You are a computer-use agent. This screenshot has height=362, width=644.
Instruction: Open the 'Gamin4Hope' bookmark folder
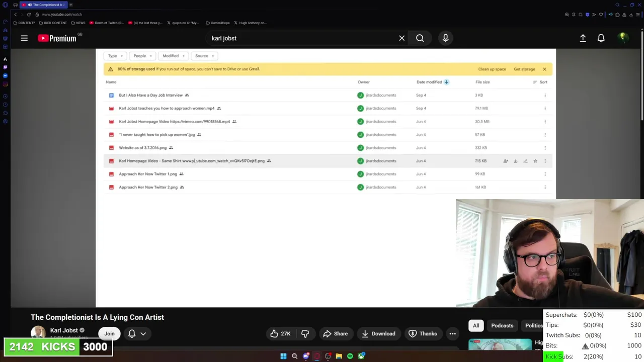tap(218, 23)
